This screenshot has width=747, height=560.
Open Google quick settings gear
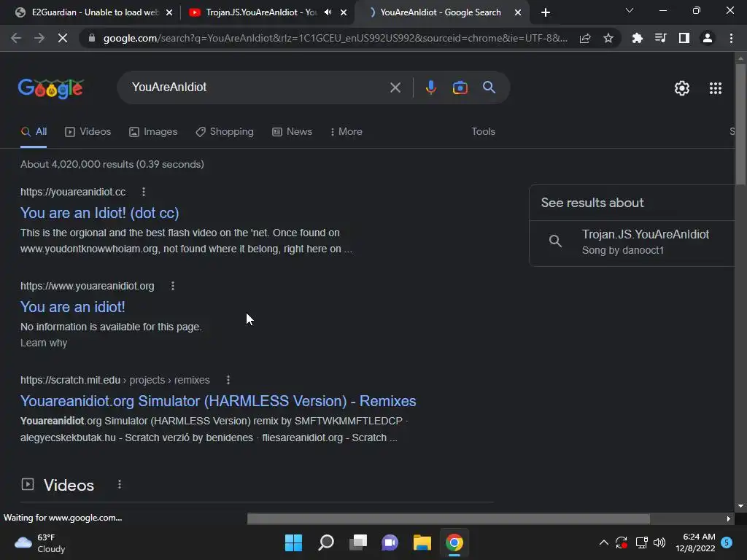coord(682,88)
